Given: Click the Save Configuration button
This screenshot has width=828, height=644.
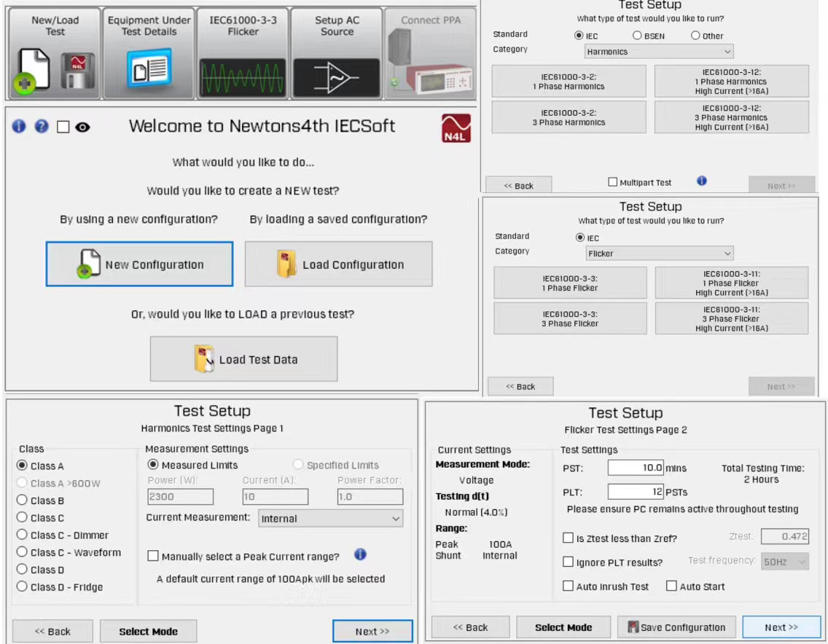Looking at the screenshot, I should 676,627.
